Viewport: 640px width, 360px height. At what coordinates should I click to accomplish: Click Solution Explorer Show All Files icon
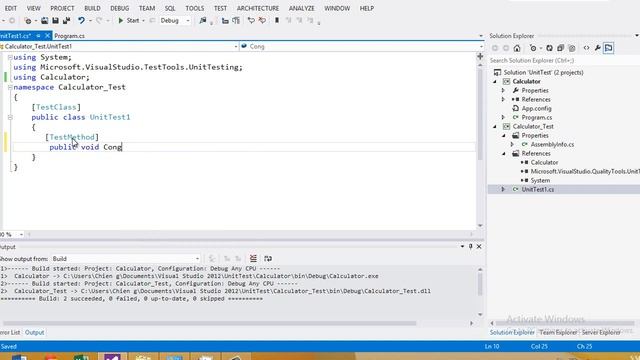[x=572, y=48]
